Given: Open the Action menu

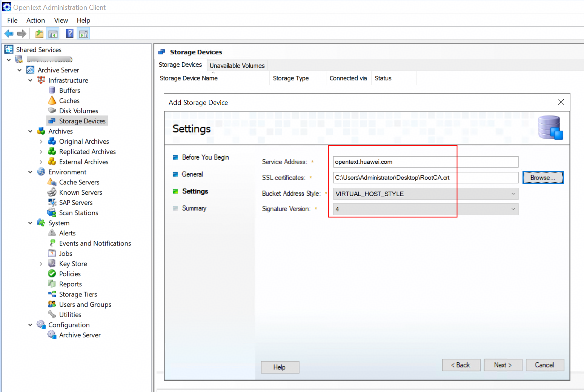Looking at the screenshot, I should 35,20.
